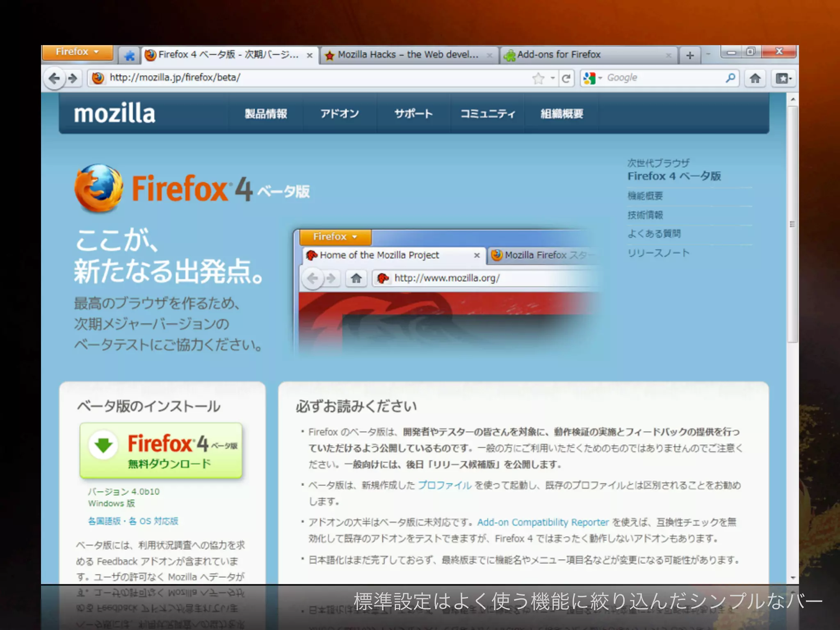Click the vertical page scrollbar thumb

click(x=792, y=224)
